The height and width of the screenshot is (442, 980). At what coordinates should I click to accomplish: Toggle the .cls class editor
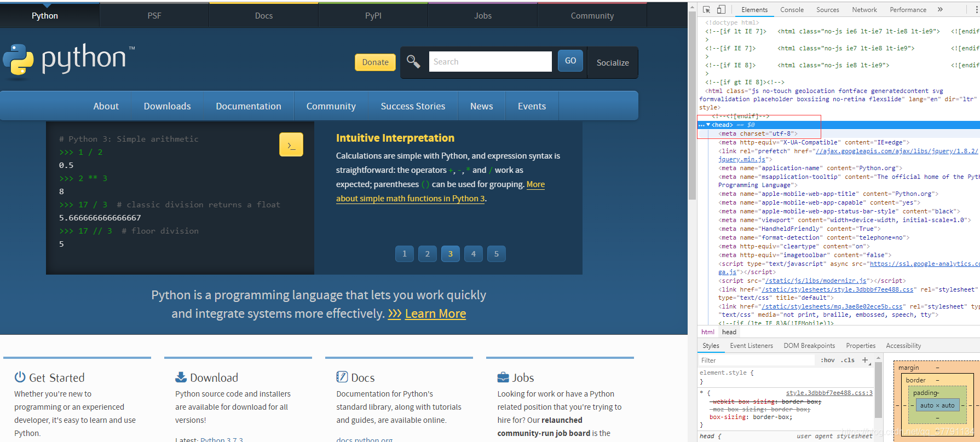tap(849, 360)
